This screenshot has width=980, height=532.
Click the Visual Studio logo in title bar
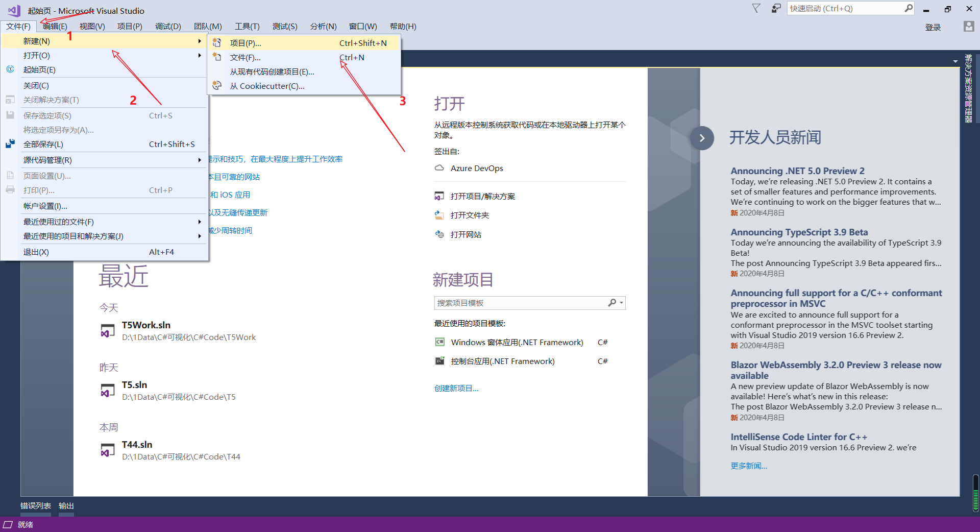(14, 10)
